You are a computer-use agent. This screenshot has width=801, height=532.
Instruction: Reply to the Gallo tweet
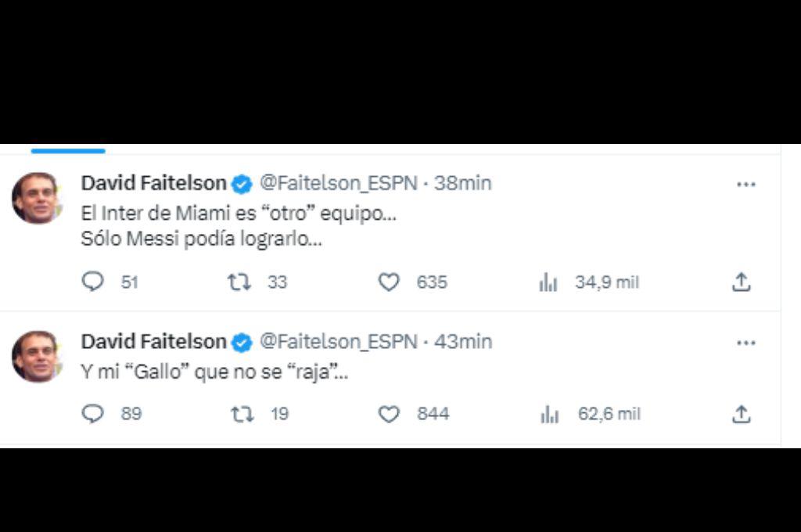tap(94, 414)
